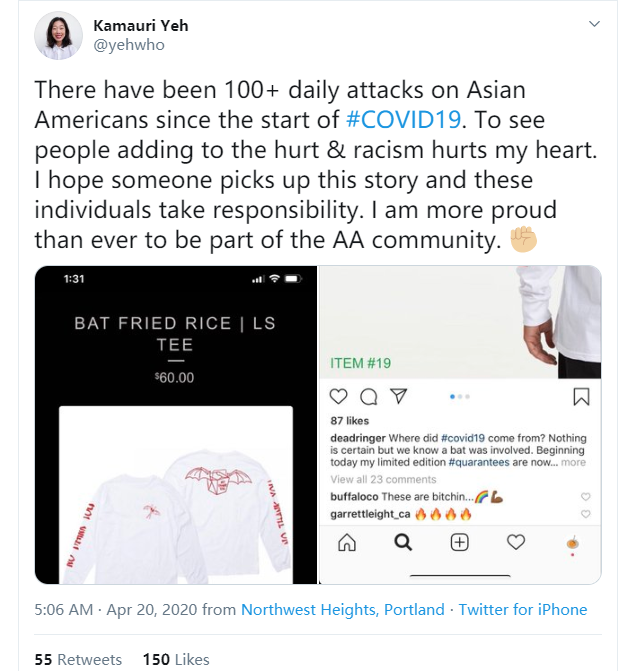Like the Instagram post with heart icon
Viewport: 637px width, 671px height.
pos(338,397)
